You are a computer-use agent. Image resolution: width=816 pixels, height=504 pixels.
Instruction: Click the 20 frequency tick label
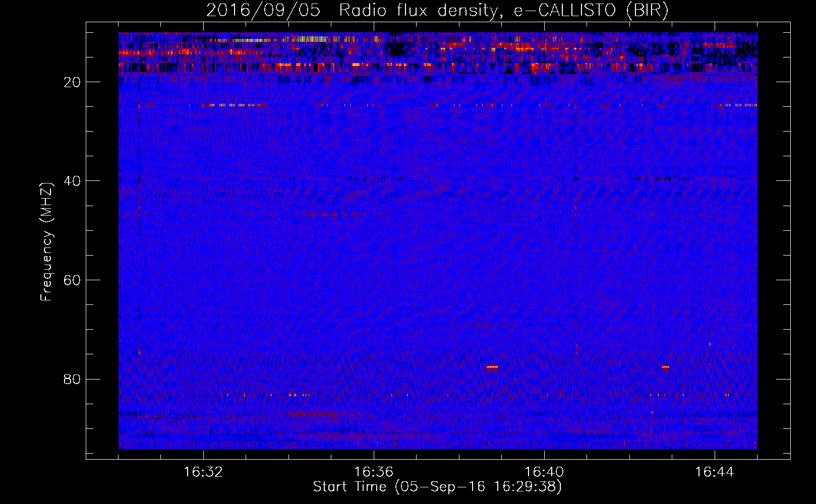(73, 82)
